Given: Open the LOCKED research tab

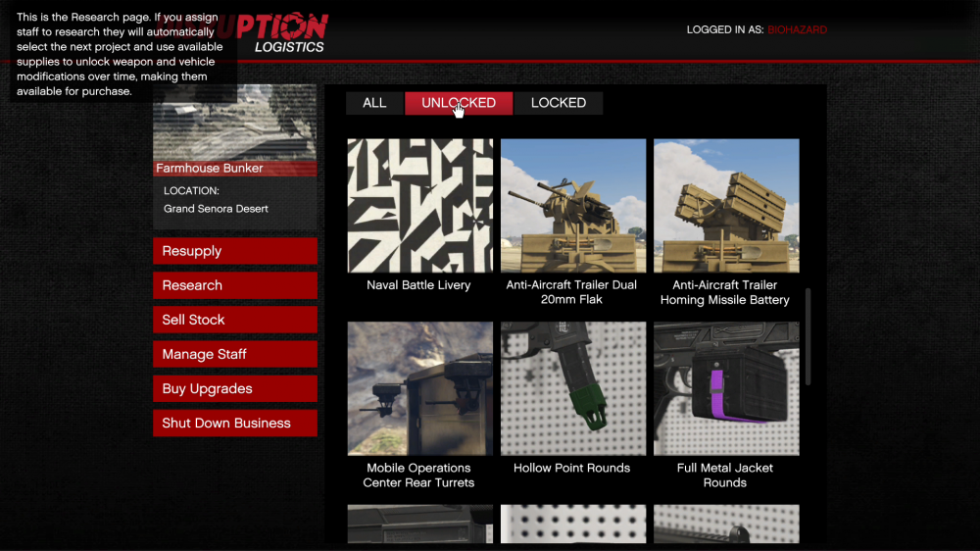Looking at the screenshot, I should pyautogui.click(x=559, y=103).
